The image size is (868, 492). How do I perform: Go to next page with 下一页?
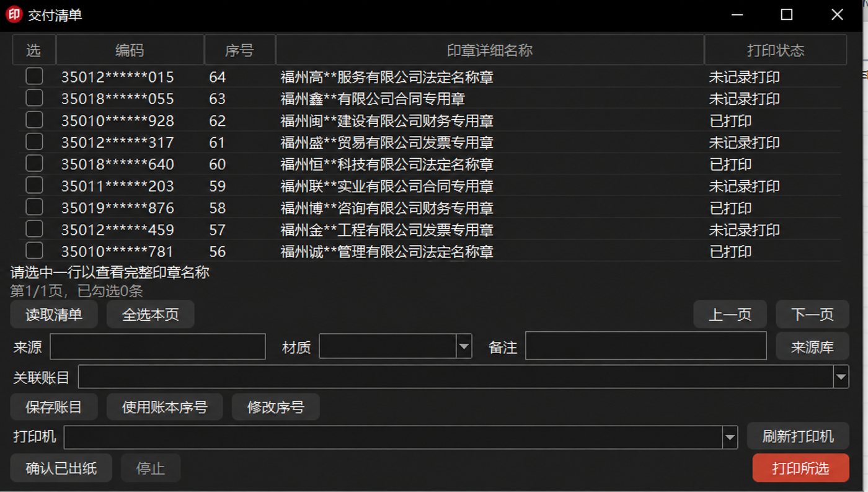point(812,315)
